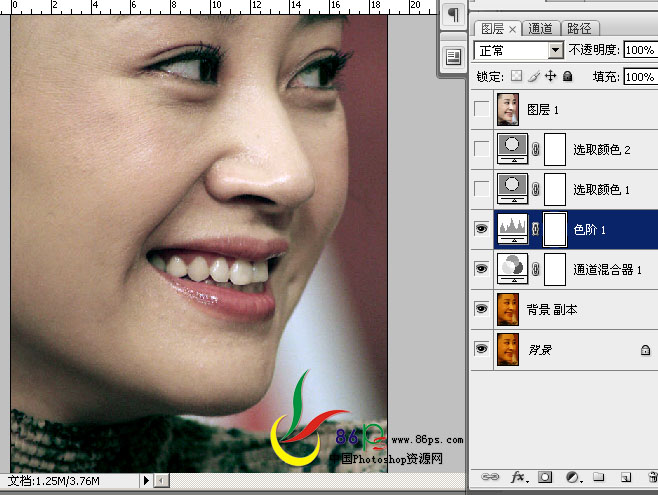Click the horizontal ruler above canvas
The width and height of the screenshot is (658, 495).
pyautogui.click(x=218, y=7)
